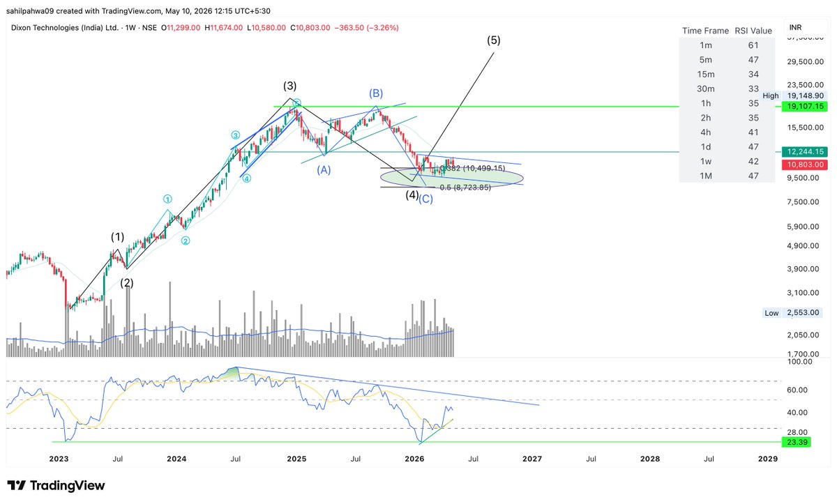Viewport: 837px width, 504px height.
Task: Select the 4h timeframe row
Action: click(727, 132)
